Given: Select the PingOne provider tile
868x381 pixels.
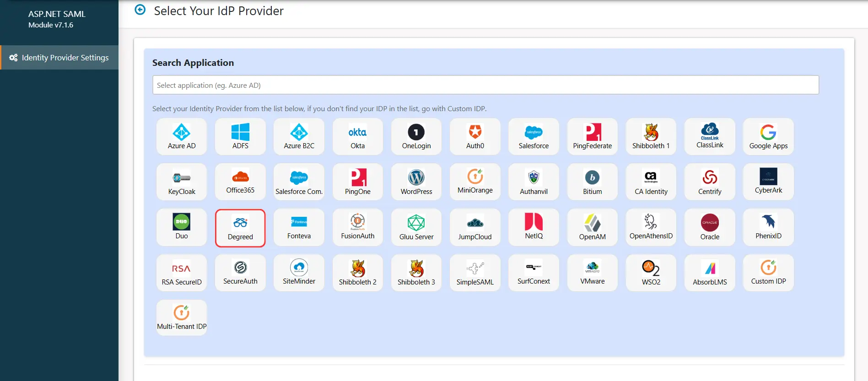Looking at the screenshot, I should (x=358, y=182).
